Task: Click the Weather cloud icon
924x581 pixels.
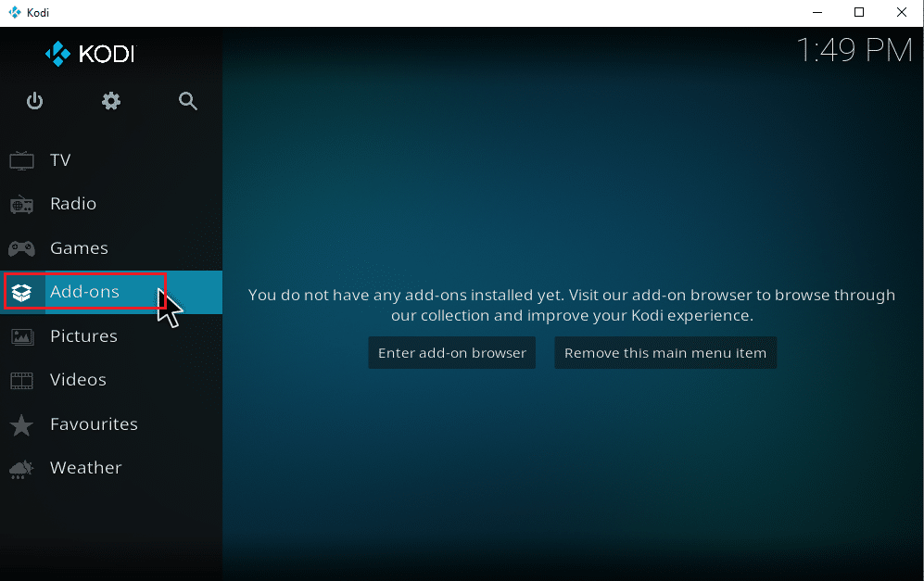Action: click(x=22, y=469)
